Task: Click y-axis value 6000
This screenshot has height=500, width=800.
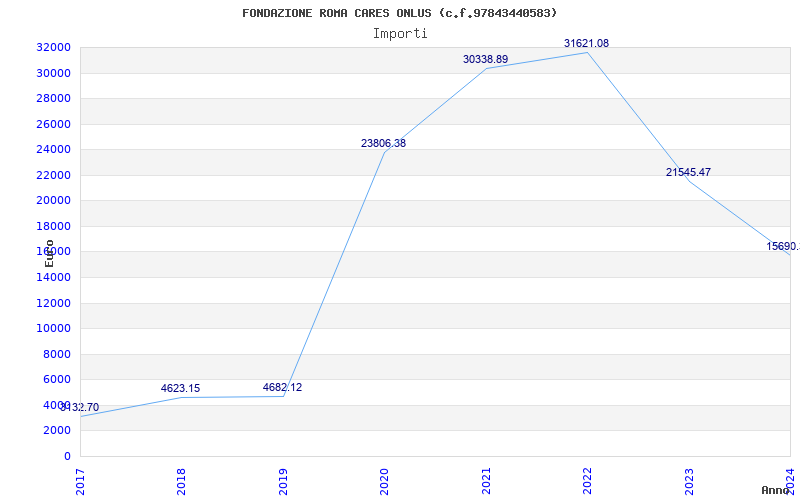Action: pyautogui.click(x=57, y=380)
